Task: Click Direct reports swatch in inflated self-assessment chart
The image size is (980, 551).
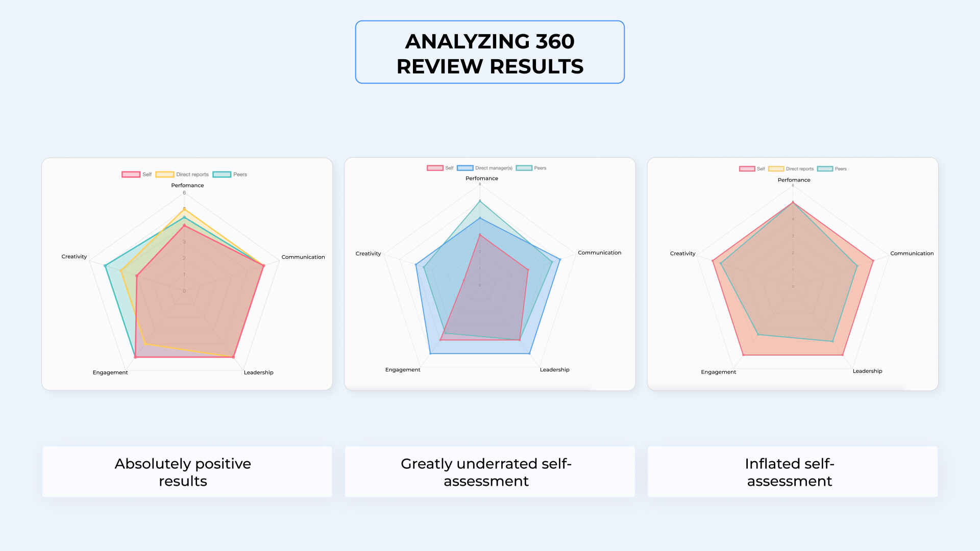Action: point(776,169)
